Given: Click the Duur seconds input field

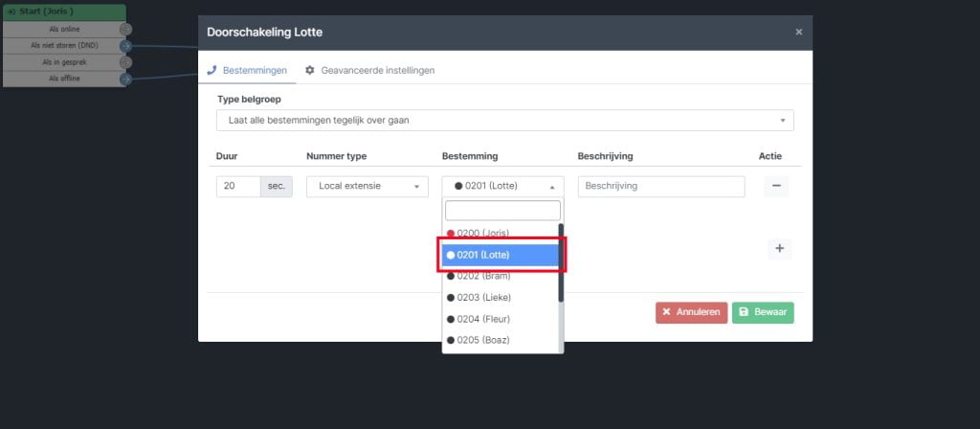Looking at the screenshot, I should click(238, 187).
